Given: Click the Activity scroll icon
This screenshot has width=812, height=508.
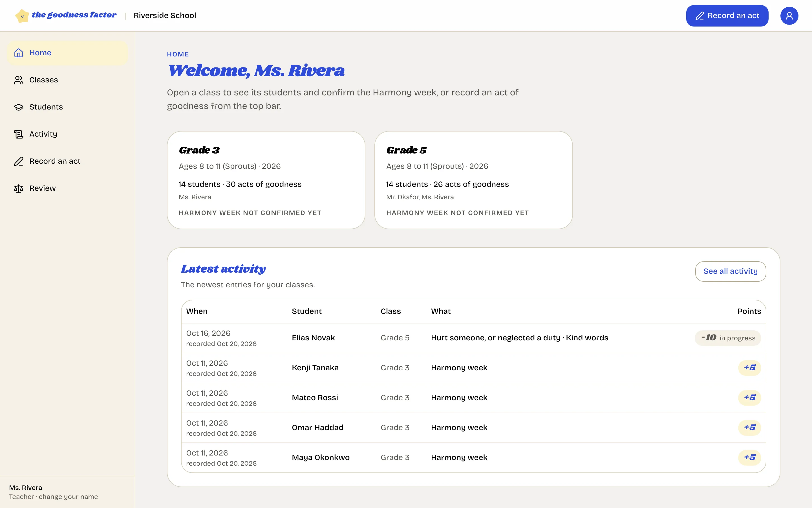Looking at the screenshot, I should click(18, 134).
